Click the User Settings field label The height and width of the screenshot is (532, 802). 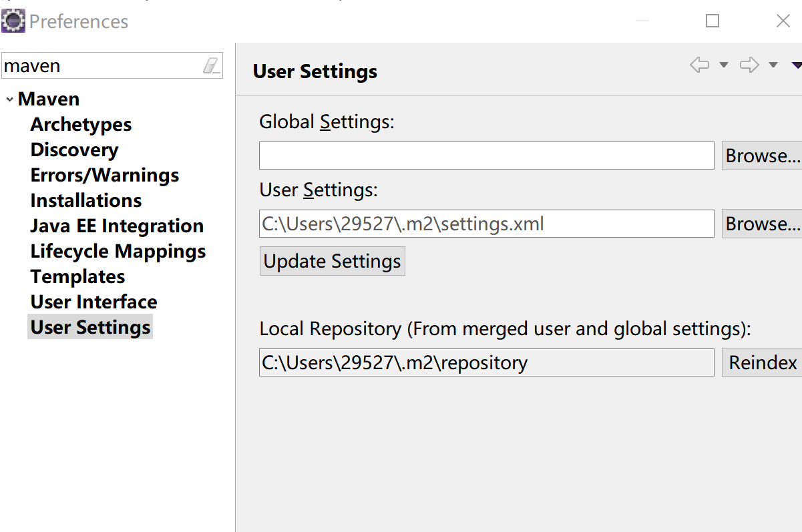[319, 190]
